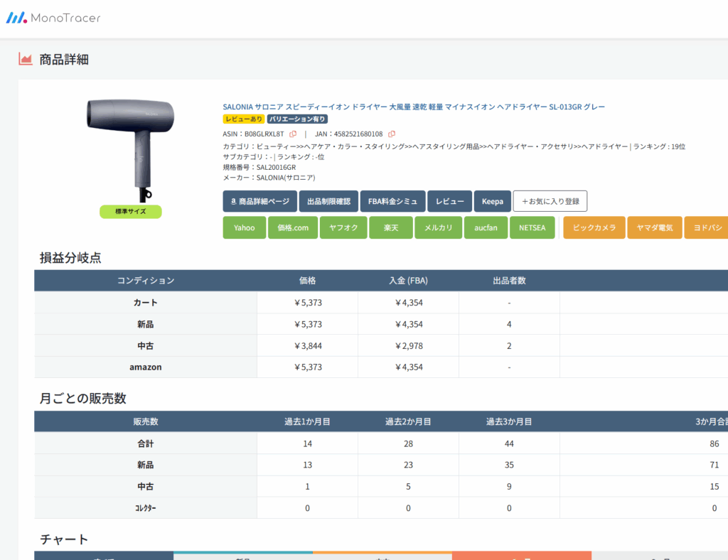Open the Amazon 商品詳細ページ button
This screenshot has height=560, width=728.
pyautogui.click(x=260, y=201)
